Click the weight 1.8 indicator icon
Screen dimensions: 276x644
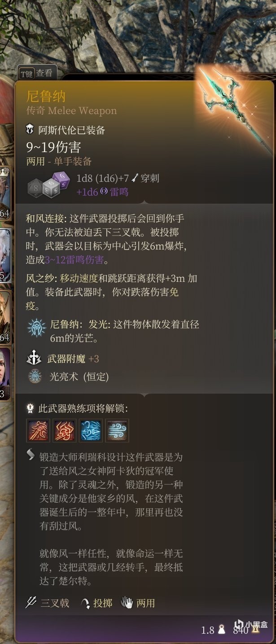221,630
